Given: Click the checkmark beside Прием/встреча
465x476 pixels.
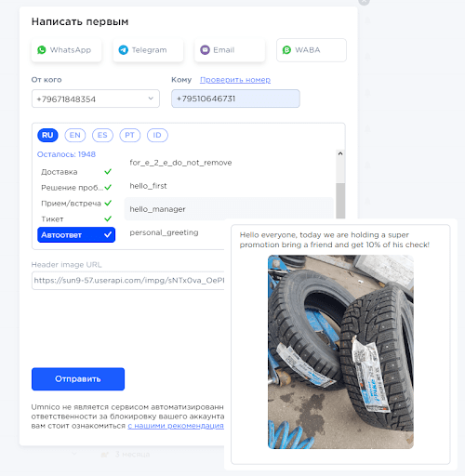Looking at the screenshot, I should [108, 203].
